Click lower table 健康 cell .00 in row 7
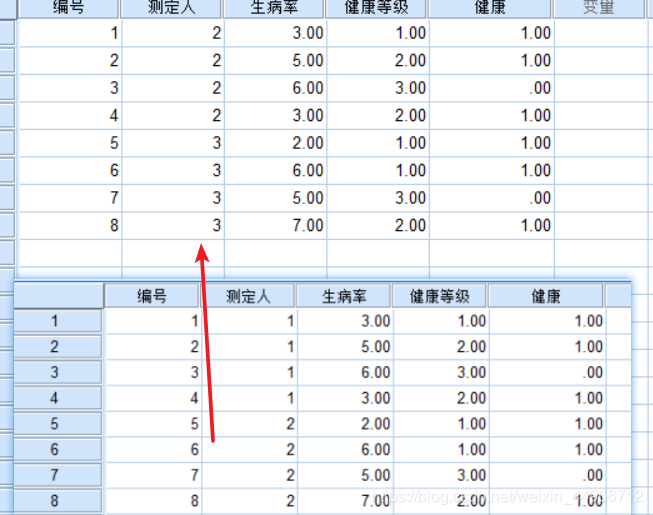Screen dimensions: 653x515 (x=547, y=475)
